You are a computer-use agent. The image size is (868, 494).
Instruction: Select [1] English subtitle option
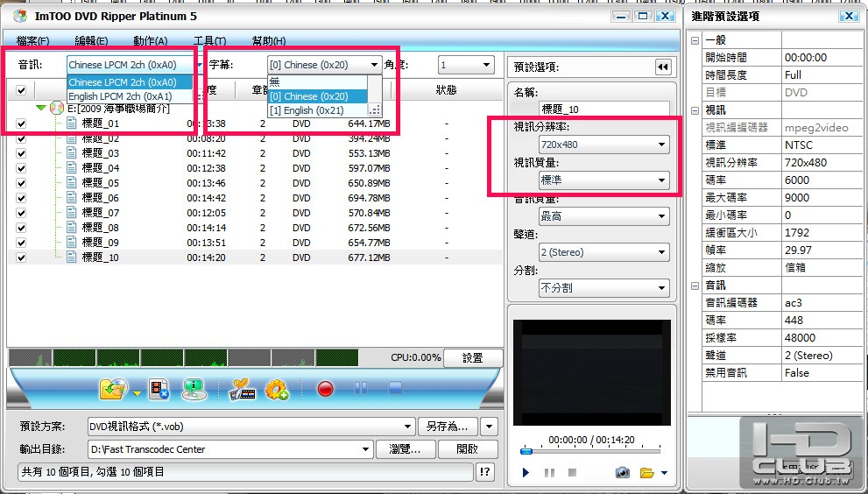pos(318,110)
